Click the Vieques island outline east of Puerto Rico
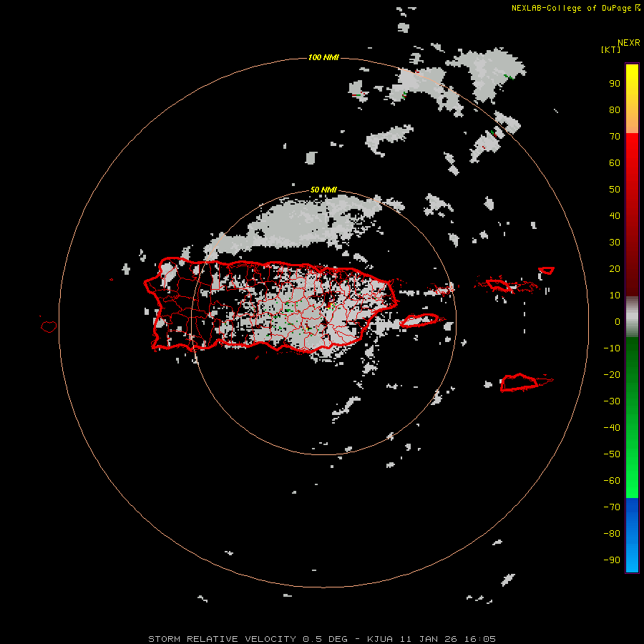The height and width of the screenshot is (644, 644). click(420, 321)
